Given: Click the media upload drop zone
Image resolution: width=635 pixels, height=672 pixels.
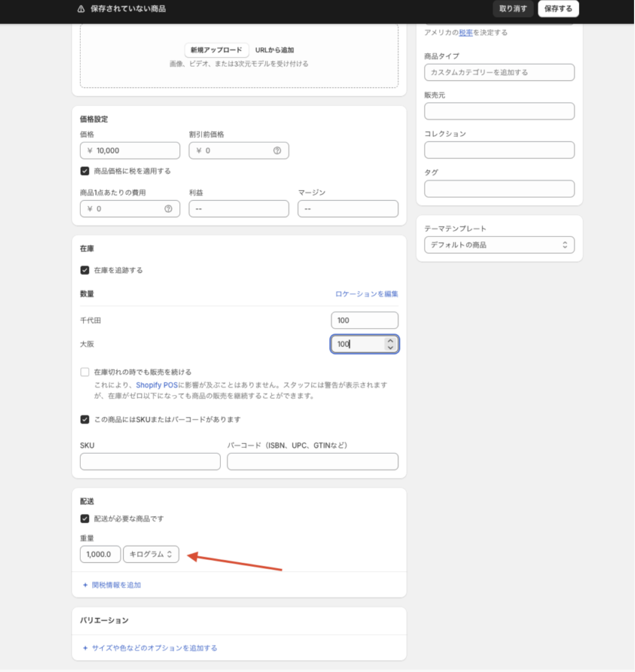Looking at the screenshot, I should point(239,56).
